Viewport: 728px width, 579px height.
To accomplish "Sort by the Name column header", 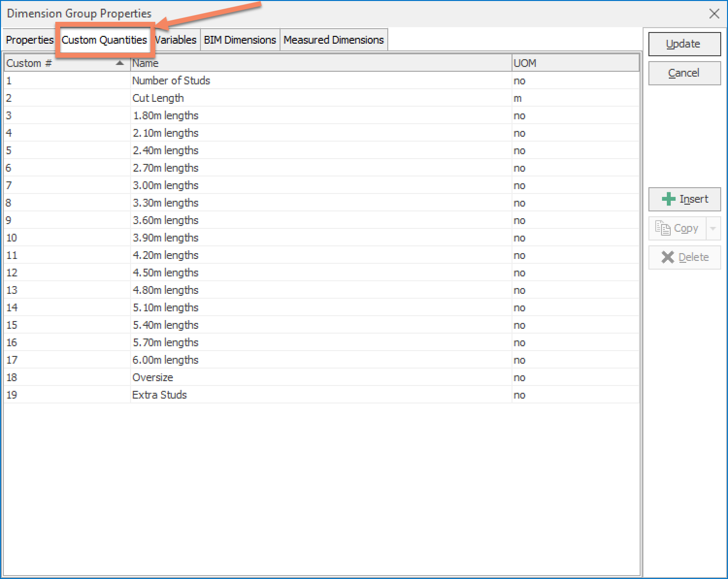I will coord(321,63).
